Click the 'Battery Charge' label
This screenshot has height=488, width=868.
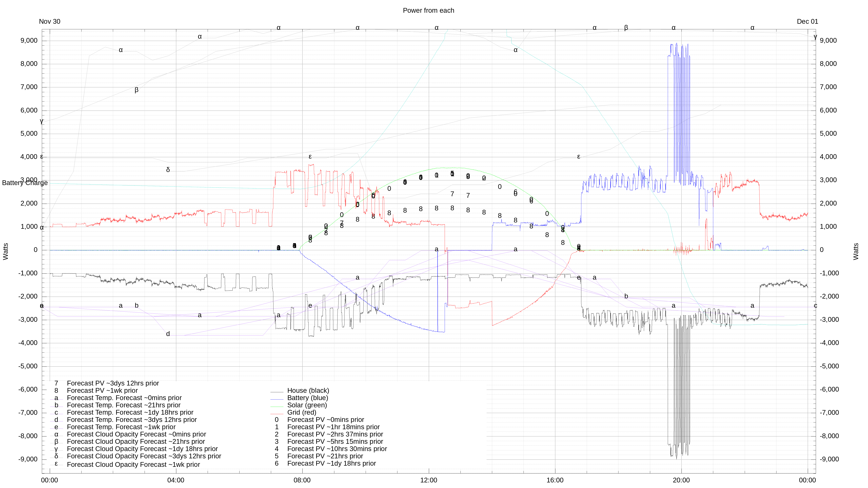click(x=25, y=183)
